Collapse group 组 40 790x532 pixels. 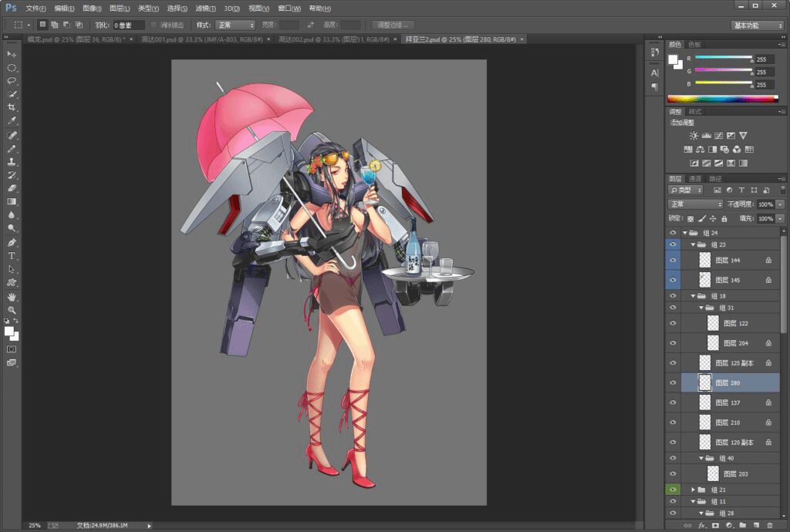(701, 458)
